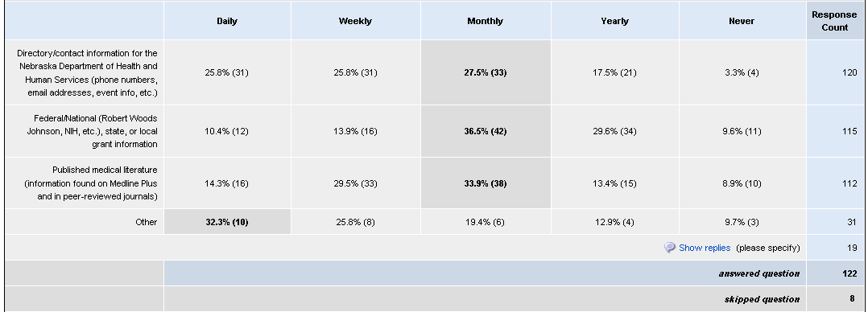Select the Never column header
Viewport: 868px width, 312px height.
[742, 21]
